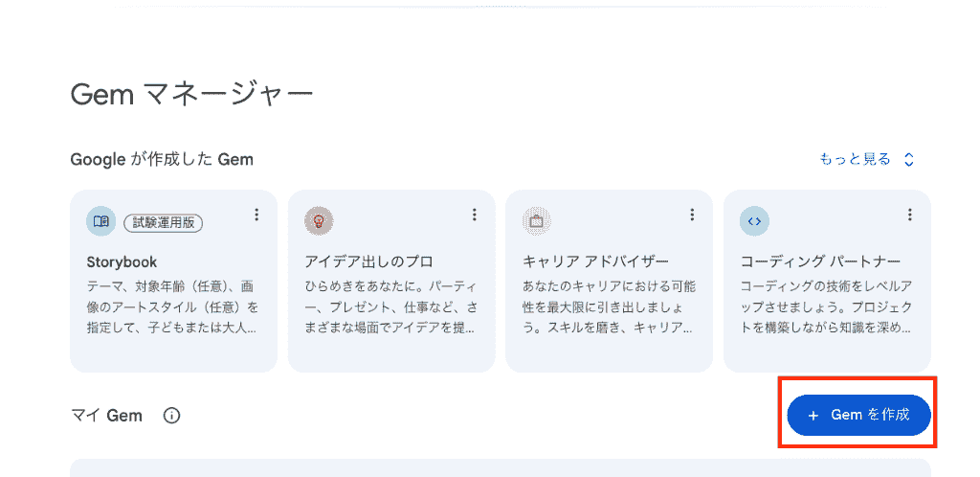
Task: Open the three-dot menu on アイデア出しのプロ card
Action: [475, 216]
